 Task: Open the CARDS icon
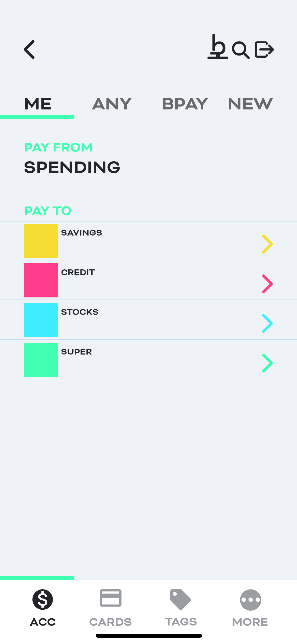coord(111,598)
